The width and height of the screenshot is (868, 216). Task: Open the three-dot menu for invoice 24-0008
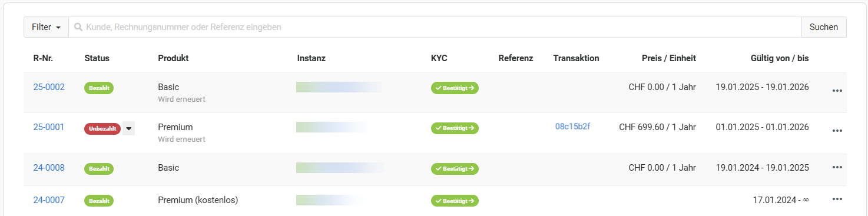[837, 168]
